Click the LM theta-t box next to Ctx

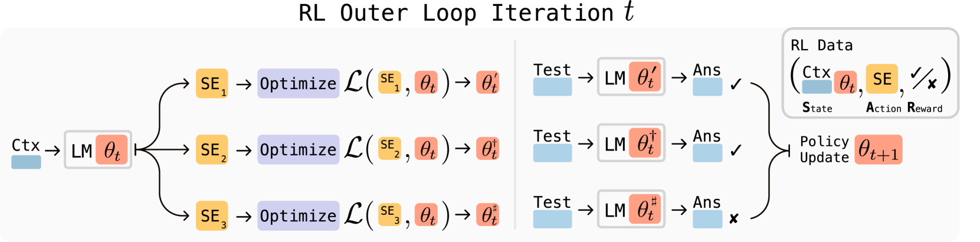[x=97, y=150]
